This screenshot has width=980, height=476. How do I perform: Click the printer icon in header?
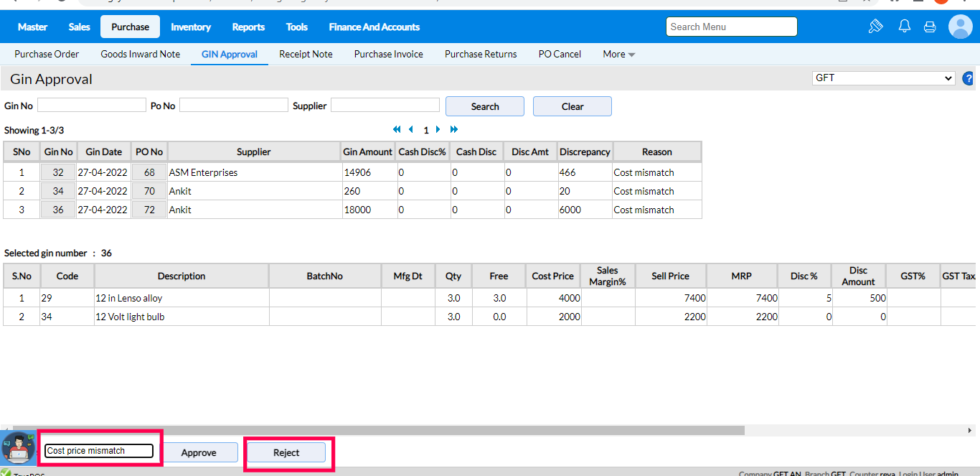click(x=930, y=27)
